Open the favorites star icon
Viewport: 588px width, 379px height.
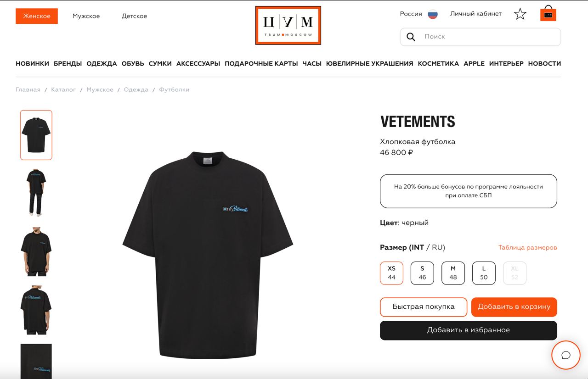(x=520, y=14)
